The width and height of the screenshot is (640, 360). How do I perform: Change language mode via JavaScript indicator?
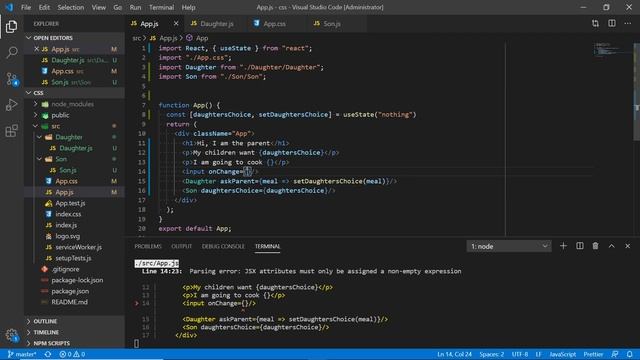(x=562, y=354)
